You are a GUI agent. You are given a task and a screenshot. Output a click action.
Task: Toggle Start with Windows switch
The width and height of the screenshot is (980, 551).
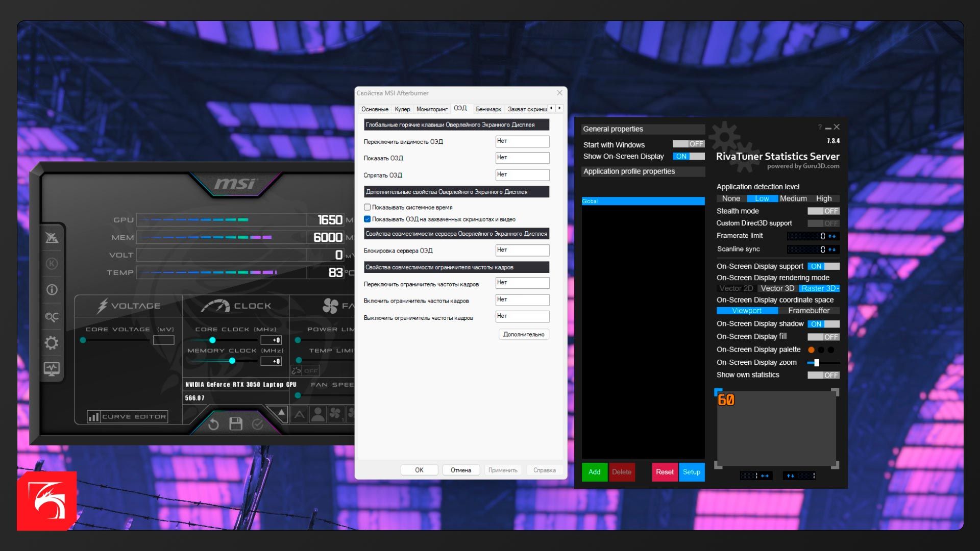[688, 144]
